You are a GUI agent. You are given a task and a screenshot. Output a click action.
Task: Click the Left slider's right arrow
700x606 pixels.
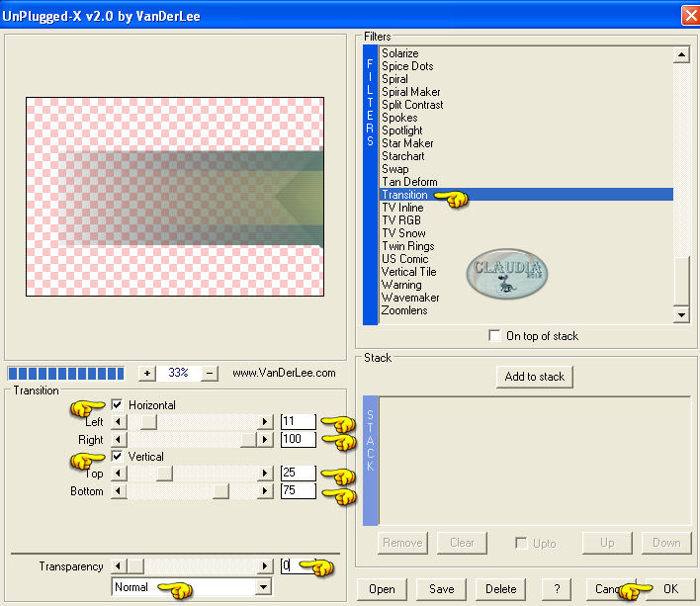[x=265, y=422]
